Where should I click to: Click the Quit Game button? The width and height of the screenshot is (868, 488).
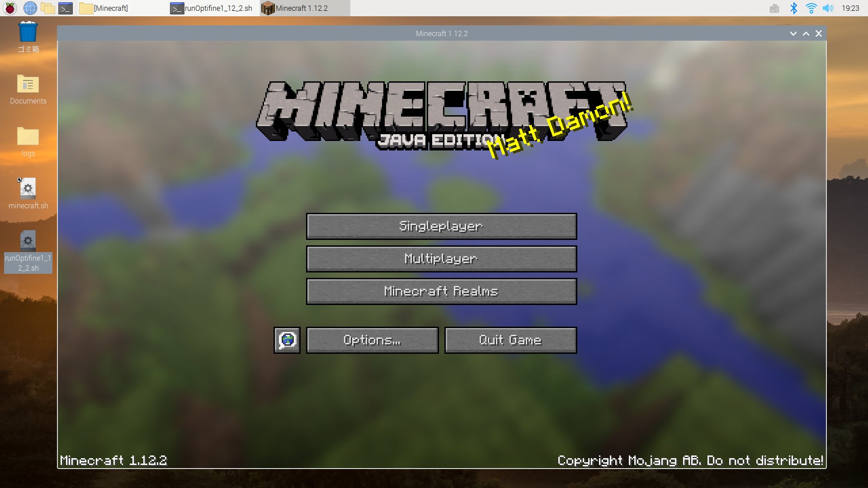(510, 340)
